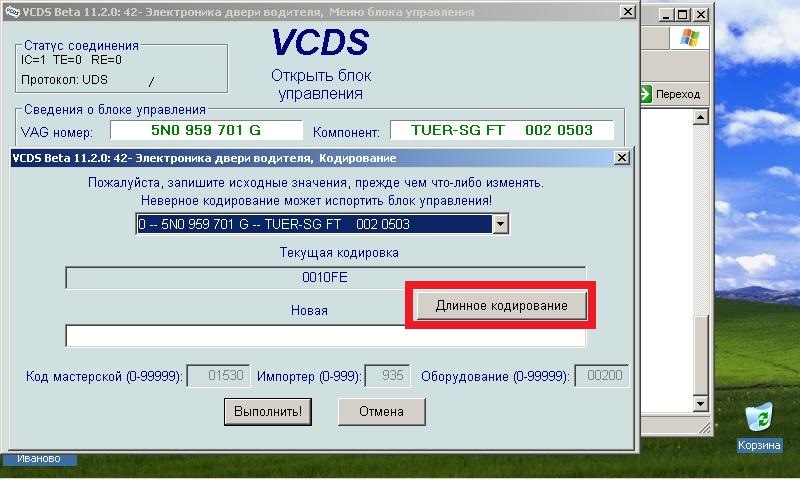Click the VCDS logo heading
800x480 pixels.
(x=320, y=42)
